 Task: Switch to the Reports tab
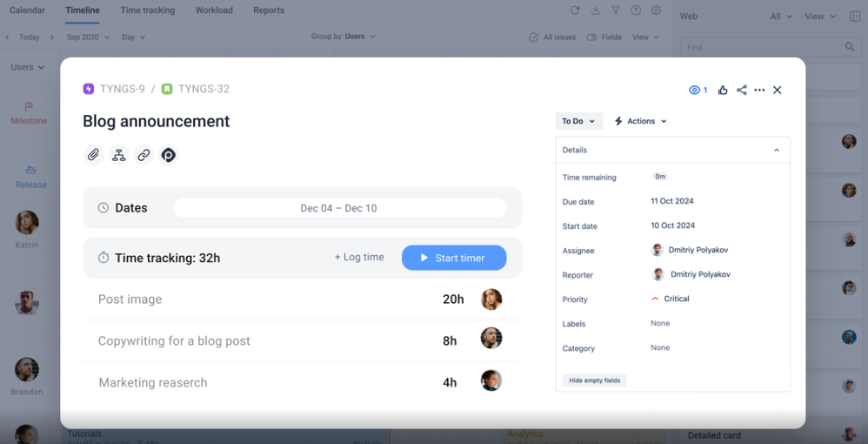tap(269, 10)
